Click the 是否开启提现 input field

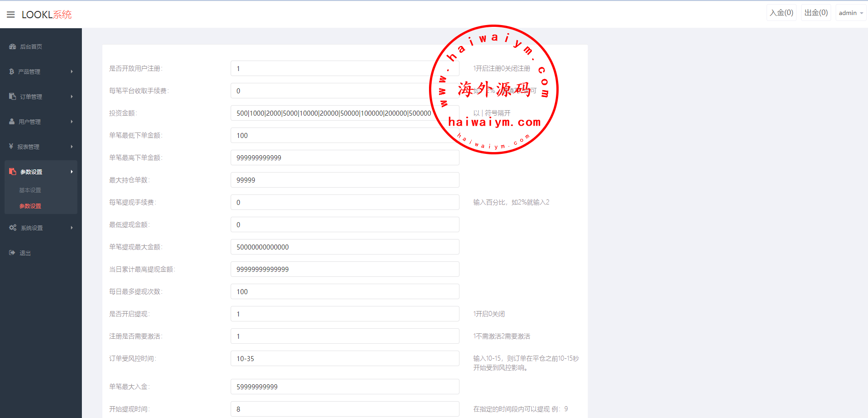[344, 314]
